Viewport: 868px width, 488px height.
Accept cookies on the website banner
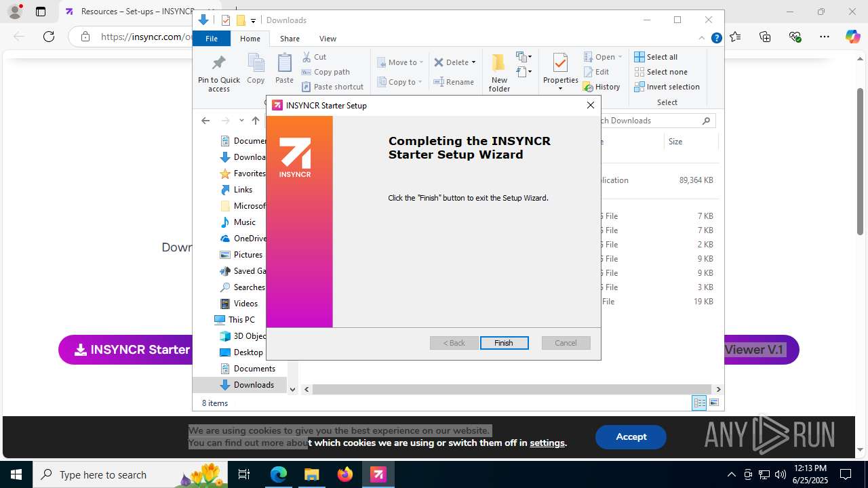(631, 437)
